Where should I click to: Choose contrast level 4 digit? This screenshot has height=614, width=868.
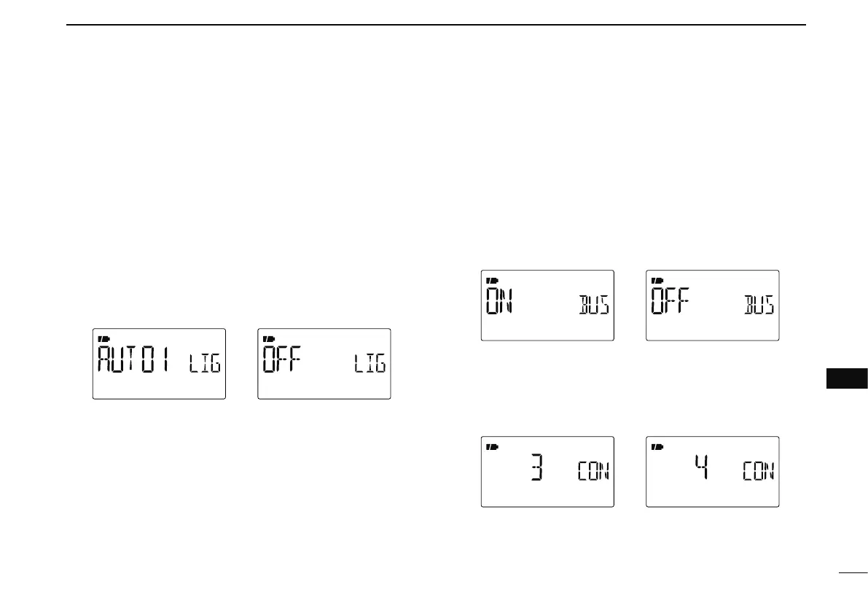click(x=700, y=467)
